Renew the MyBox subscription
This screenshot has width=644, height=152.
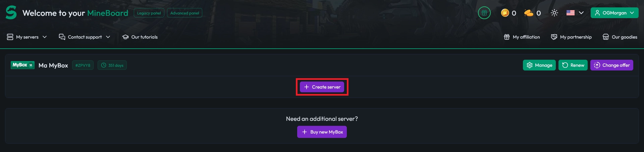coord(573,65)
